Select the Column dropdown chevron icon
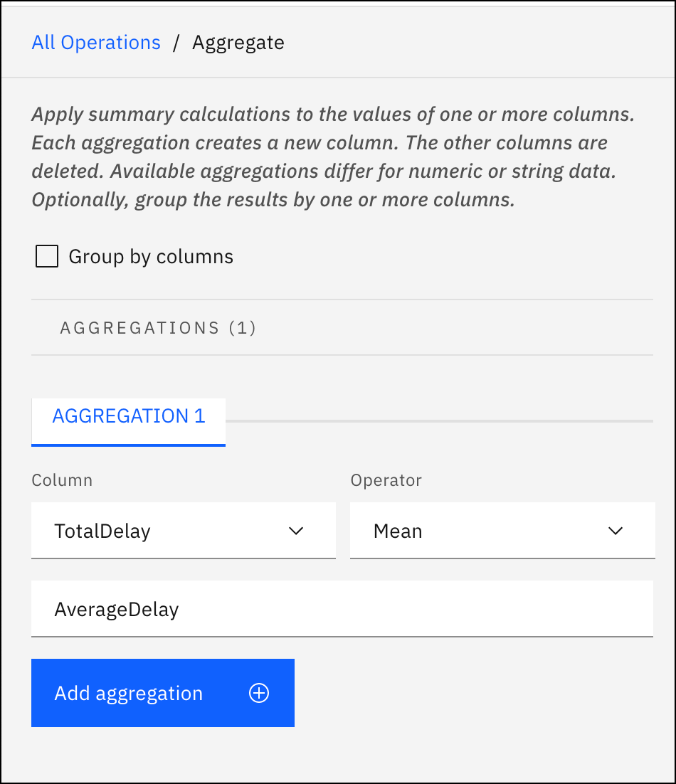 (x=296, y=530)
